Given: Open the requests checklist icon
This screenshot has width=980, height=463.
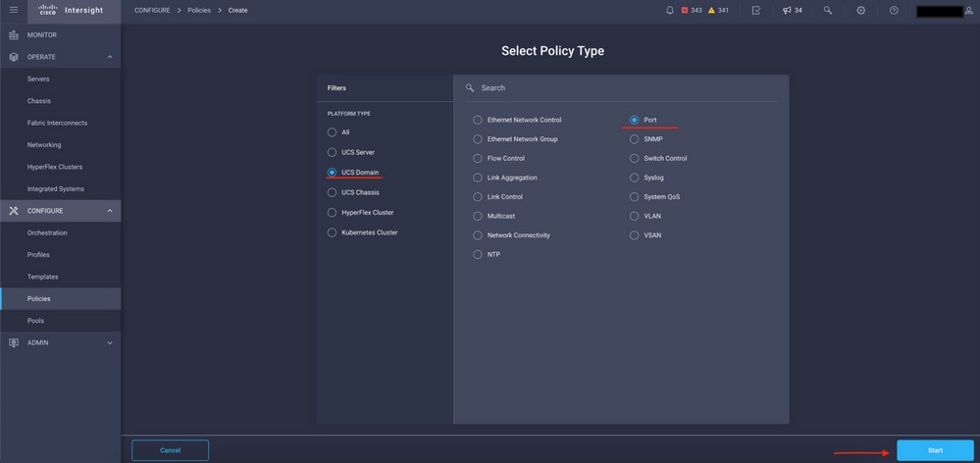Looking at the screenshot, I should (756, 10).
